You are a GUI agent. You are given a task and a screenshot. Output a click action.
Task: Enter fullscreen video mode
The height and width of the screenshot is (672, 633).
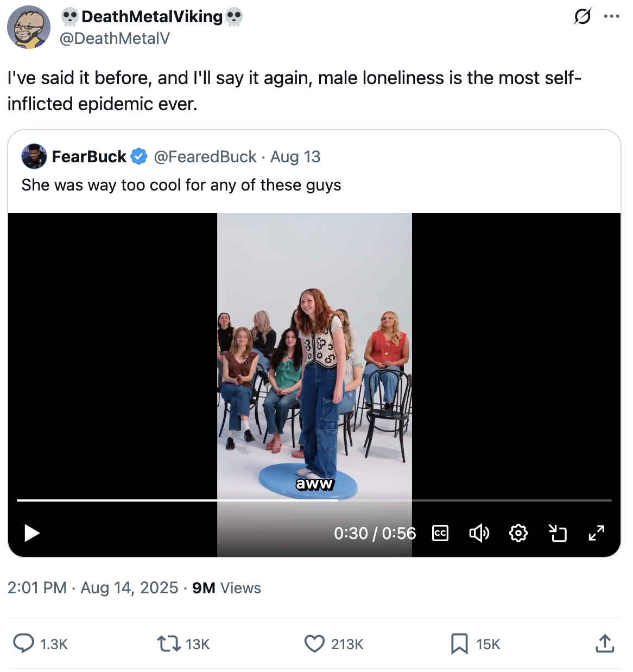[x=597, y=533]
